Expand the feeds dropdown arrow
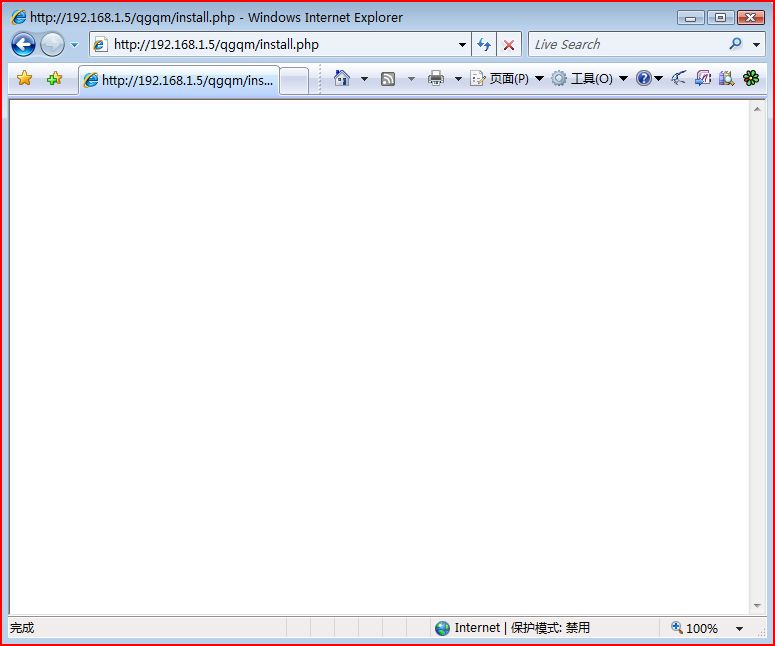The width and height of the screenshot is (775, 646). tap(411, 79)
